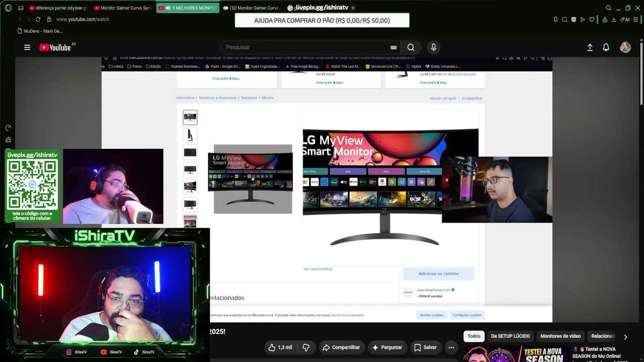
Task: Go back in browser history
Action: pyautogui.click(x=20, y=19)
